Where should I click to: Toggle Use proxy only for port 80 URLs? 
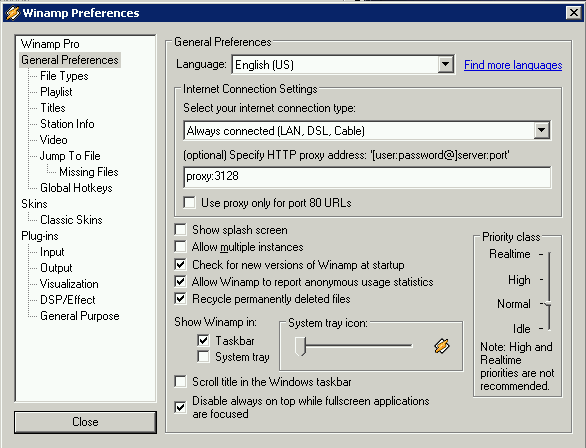tap(189, 203)
